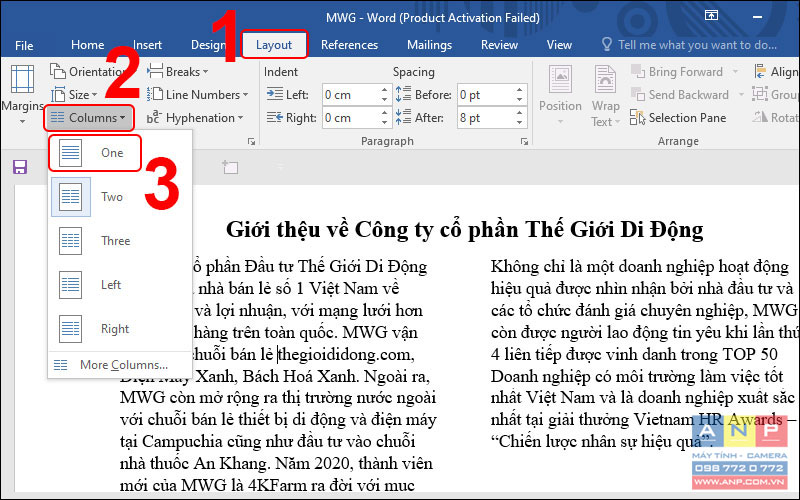Image resolution: width=800 pixels, height=500 pixels.
Task: Open the Line Numbers menu
Action: pyautogui.click(x=197, y=95)
